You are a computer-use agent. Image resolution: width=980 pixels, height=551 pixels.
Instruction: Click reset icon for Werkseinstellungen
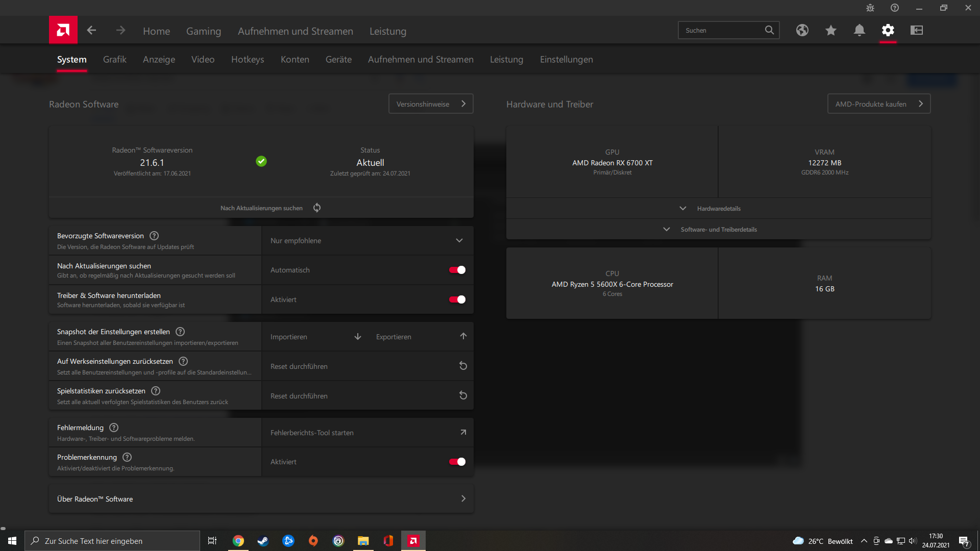pos(463,366)
